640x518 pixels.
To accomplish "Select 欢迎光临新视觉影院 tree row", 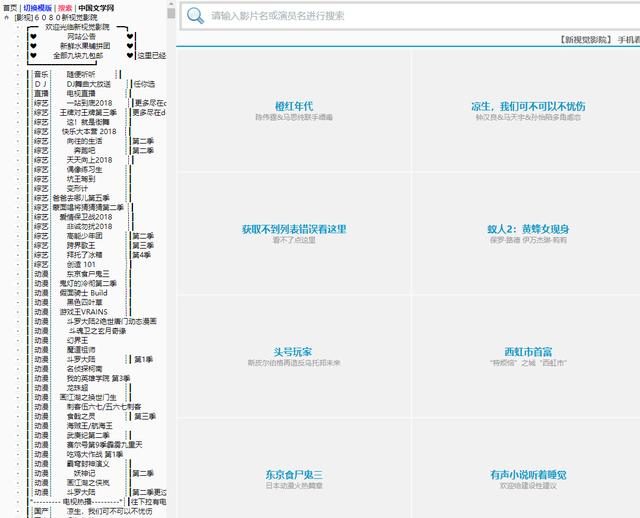I will click(x=78, y=27).
